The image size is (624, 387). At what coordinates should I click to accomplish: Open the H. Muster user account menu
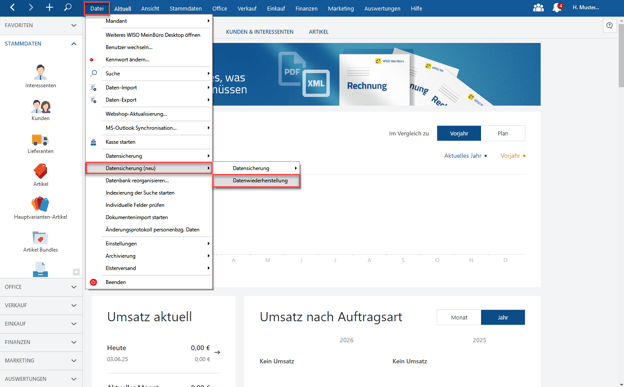(x=585, y=8)
